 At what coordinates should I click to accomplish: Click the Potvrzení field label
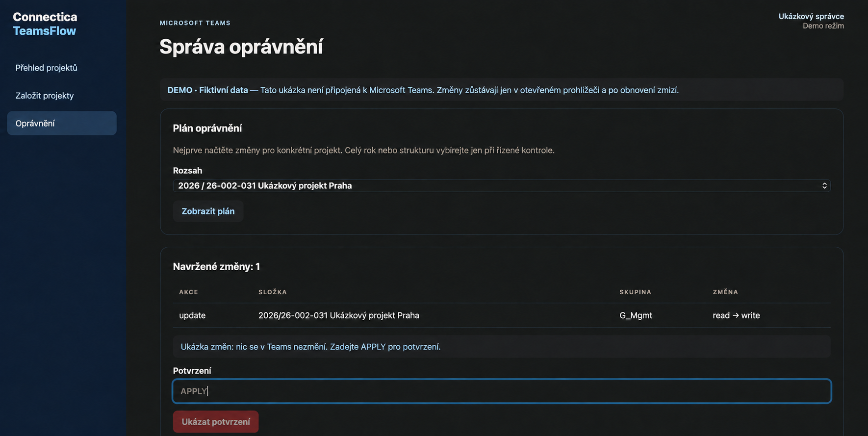(192, 371)
